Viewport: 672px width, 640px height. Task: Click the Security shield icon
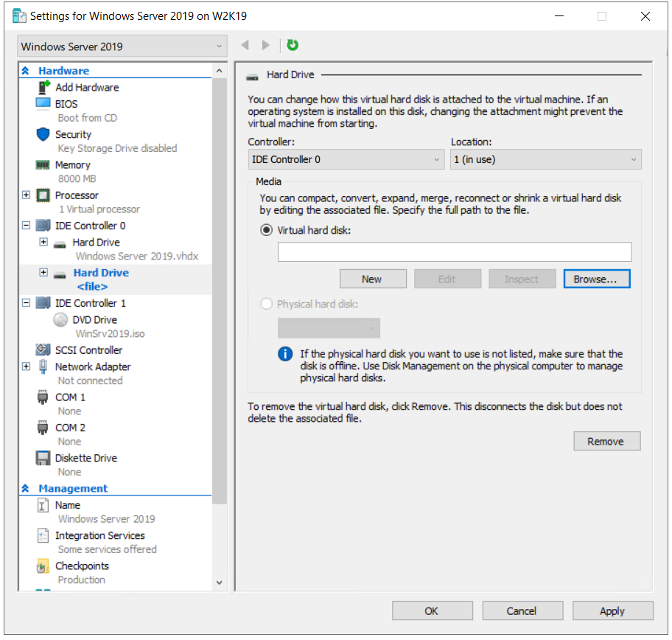click(43, 135)
